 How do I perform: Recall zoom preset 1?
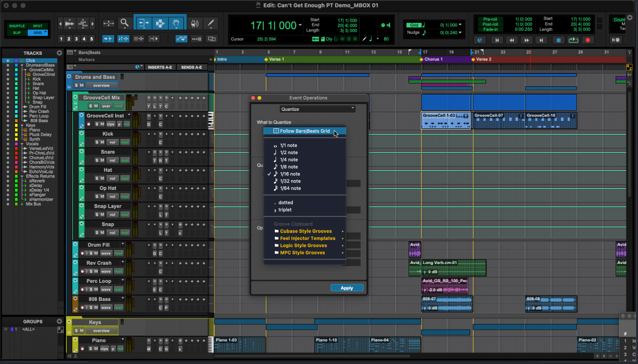pyautogui.click(x=62, y=39)
